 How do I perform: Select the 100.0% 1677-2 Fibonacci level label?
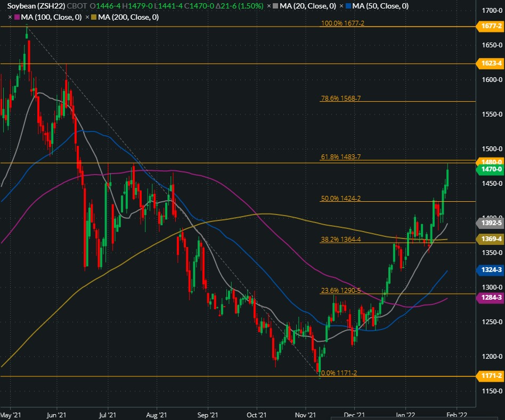click(x=342, y=23)
